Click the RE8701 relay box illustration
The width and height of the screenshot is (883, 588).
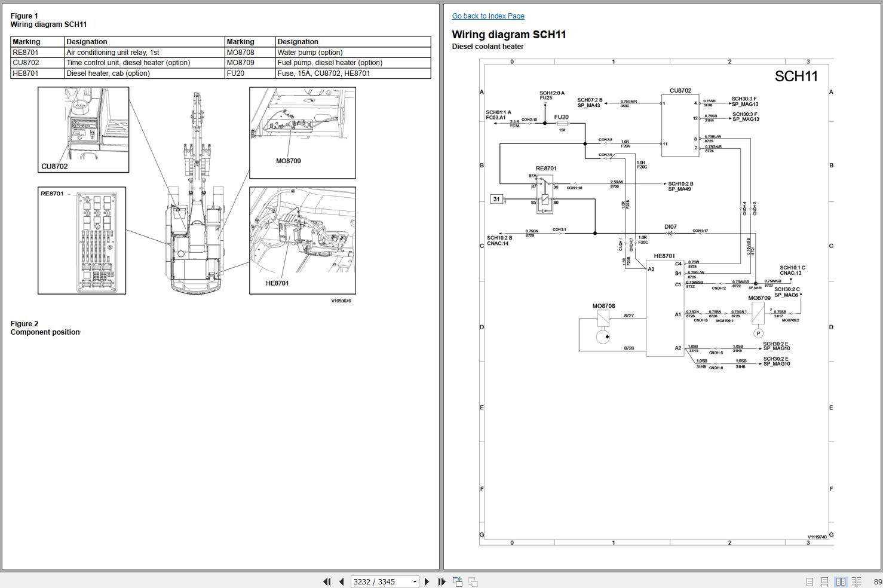click(x=82, y=240)
